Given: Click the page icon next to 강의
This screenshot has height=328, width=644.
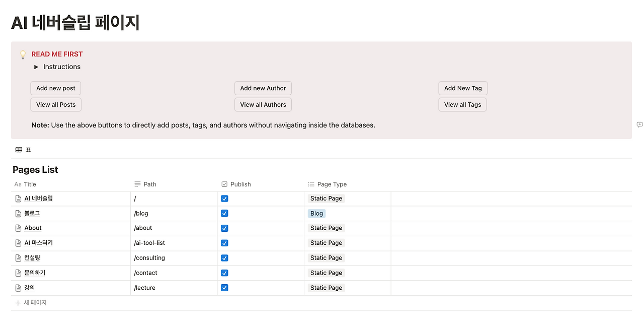Looking at the screenshot, I should click(18, 288).
